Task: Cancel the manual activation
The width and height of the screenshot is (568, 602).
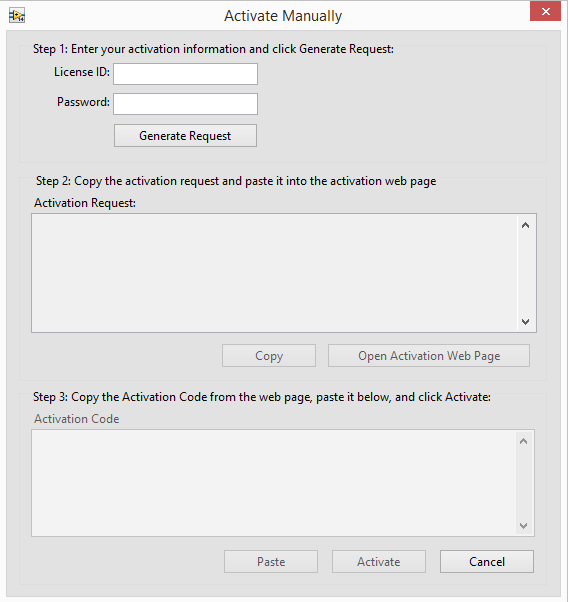Action: coord(487,562)
